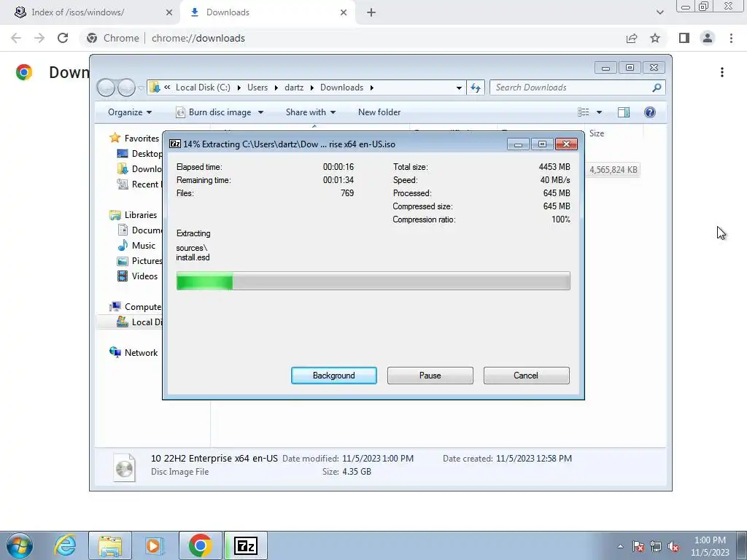Bookmark this tab with the star

tap(655, 38)
